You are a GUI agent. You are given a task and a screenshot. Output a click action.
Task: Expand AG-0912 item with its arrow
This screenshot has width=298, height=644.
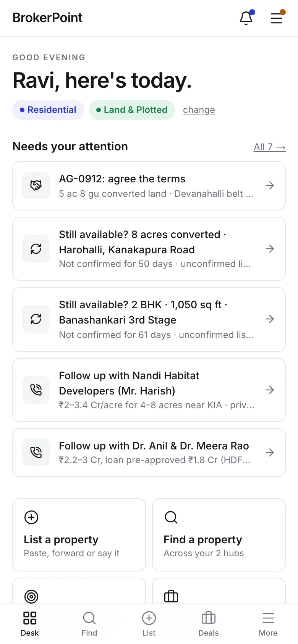pyautogui.click(x=270, y=185)
